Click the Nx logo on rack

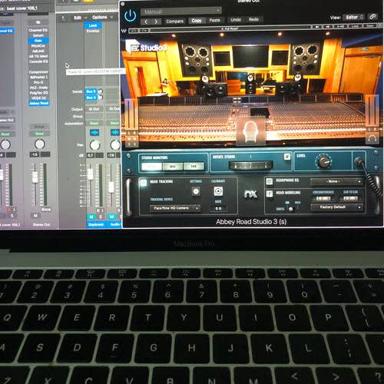point(251,194)
